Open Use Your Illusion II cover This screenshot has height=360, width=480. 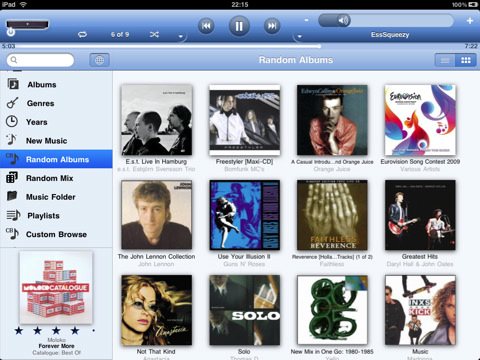pos(244,215)
